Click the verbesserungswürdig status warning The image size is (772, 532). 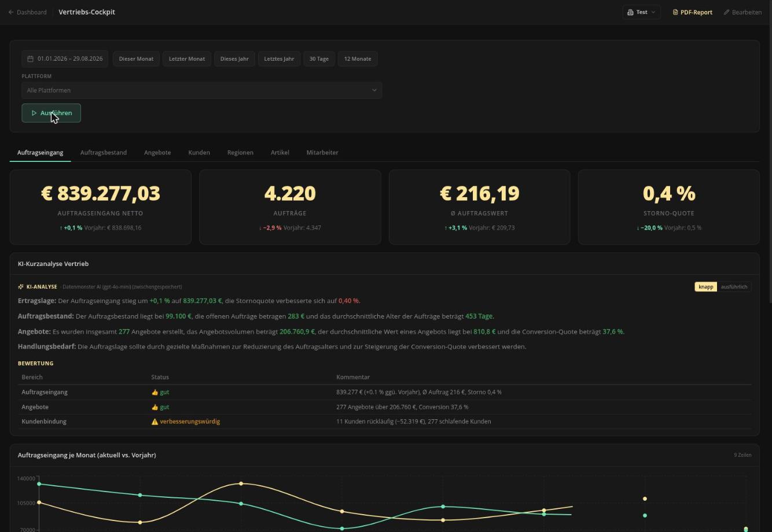(x=186, y=422)
